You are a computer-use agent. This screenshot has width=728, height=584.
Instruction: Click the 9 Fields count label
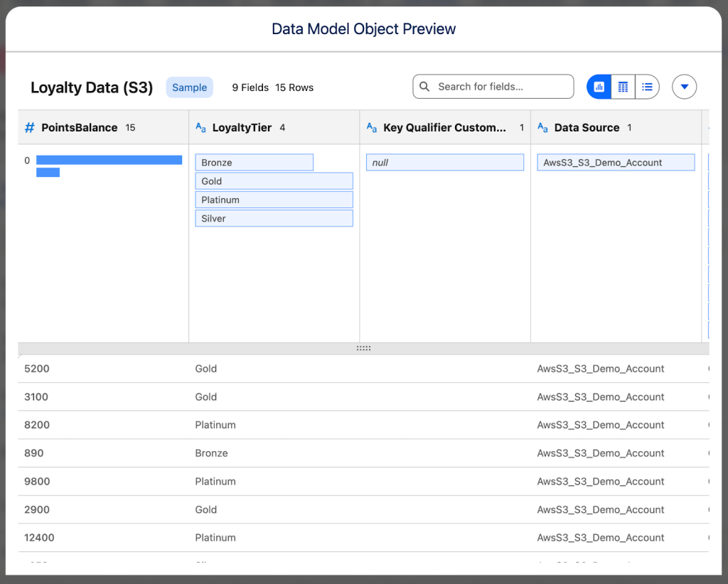(250, 87)
